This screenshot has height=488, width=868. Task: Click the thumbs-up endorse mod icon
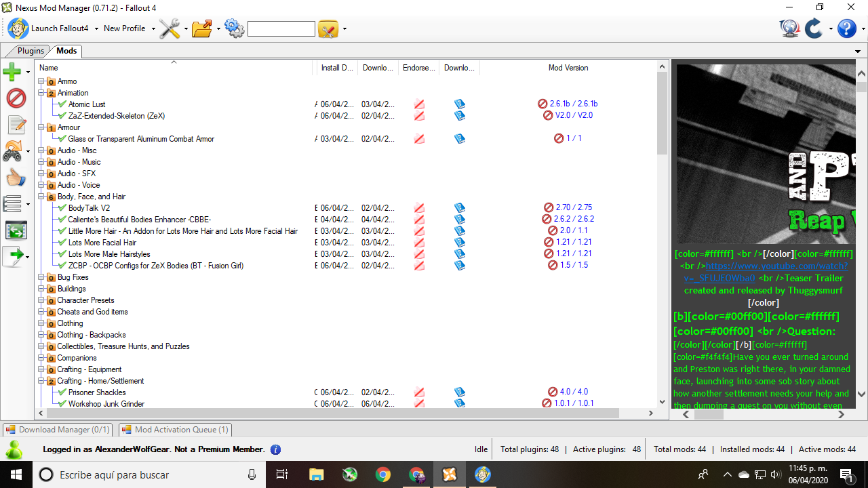16,178
